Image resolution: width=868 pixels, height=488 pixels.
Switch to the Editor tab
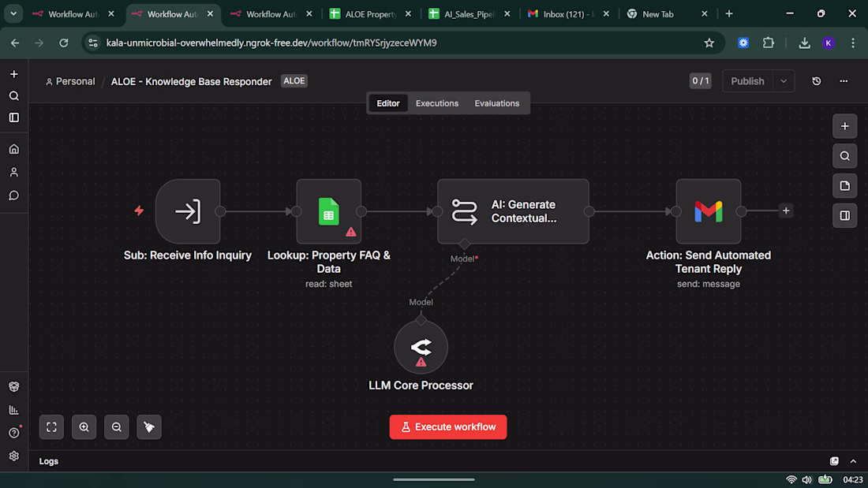(x=388, y=103)
